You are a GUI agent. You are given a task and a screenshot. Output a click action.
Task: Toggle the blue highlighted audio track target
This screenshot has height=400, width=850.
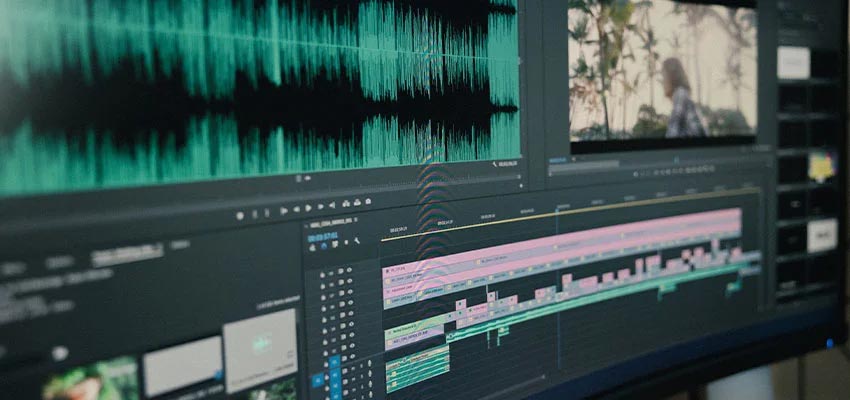click(334, 364)
